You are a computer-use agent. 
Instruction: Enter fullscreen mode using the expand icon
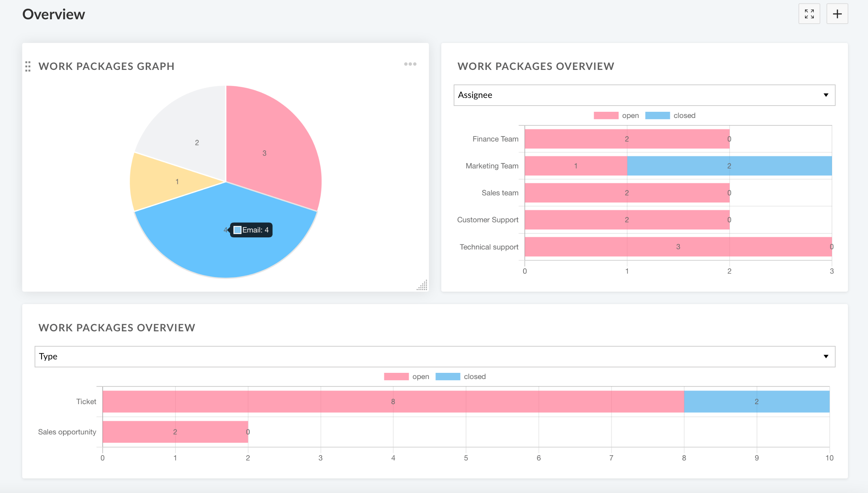pos(810,14)
